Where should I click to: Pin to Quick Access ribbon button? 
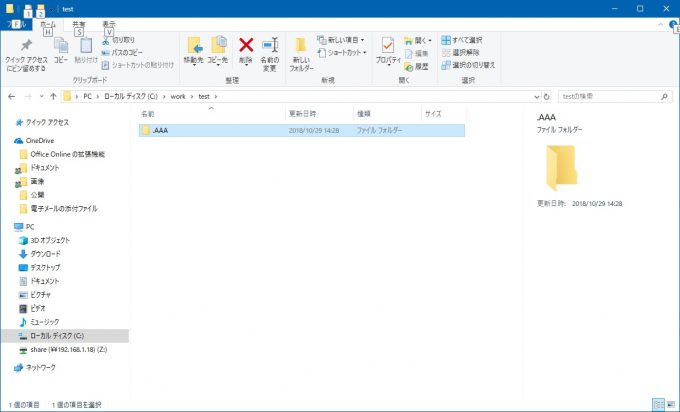(26, 55)
